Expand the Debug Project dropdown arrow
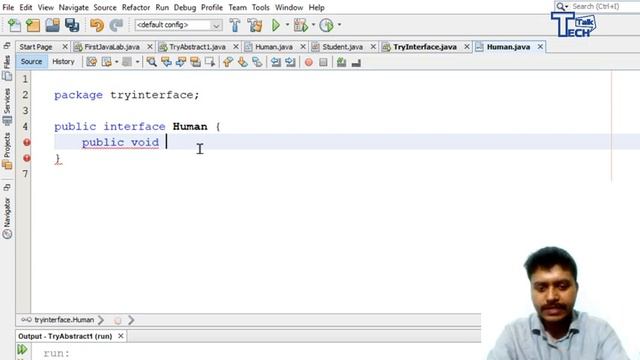 point(313,25)
